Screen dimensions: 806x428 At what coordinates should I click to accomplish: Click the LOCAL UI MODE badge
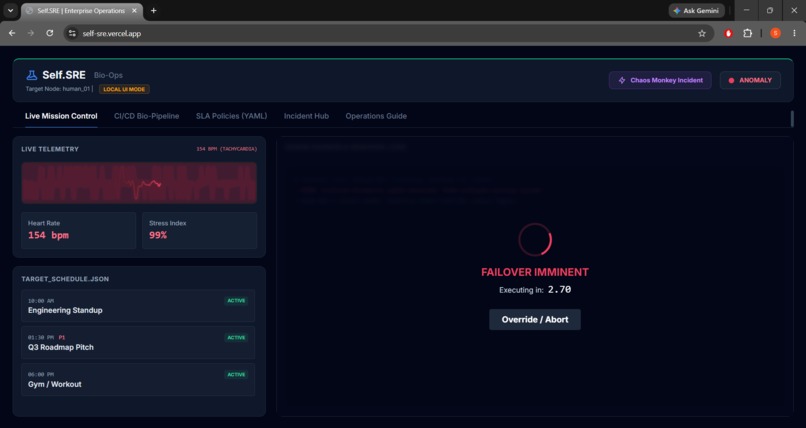(x=124, y=89)
